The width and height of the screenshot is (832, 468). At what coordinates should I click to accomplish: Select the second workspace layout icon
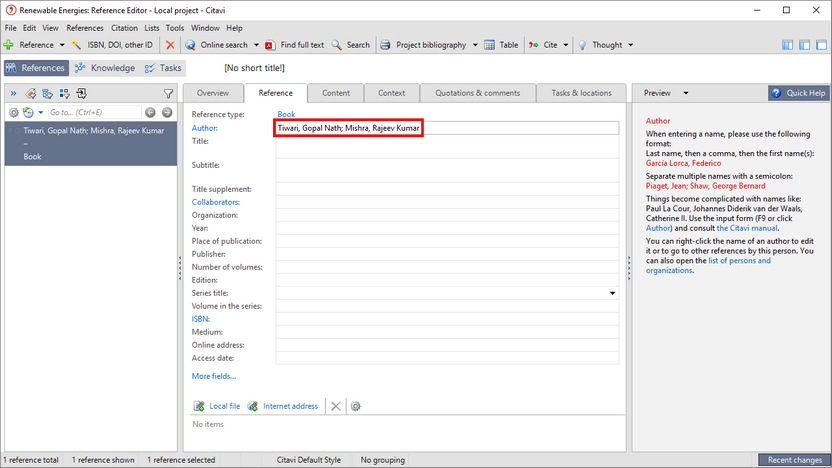click(x=804, y=45)
